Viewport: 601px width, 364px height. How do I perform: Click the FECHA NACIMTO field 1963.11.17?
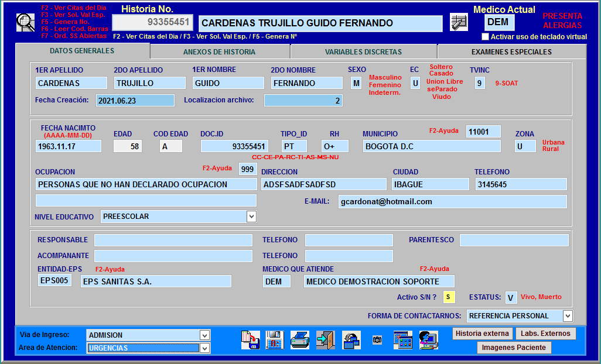[x=69, y=146]
